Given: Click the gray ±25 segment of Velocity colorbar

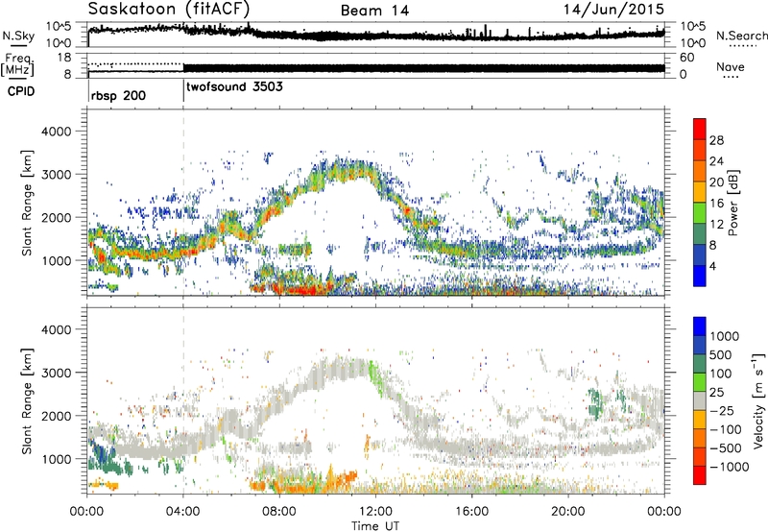Looking at the screenshot, I should (x=700, y=400).
